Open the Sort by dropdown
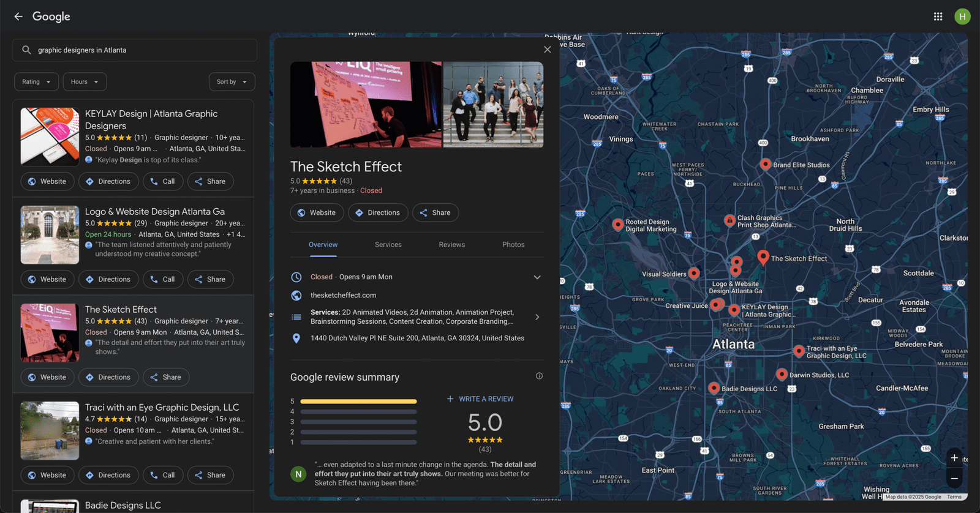Viewport: 980px width, 513px height. click(232, 82)
